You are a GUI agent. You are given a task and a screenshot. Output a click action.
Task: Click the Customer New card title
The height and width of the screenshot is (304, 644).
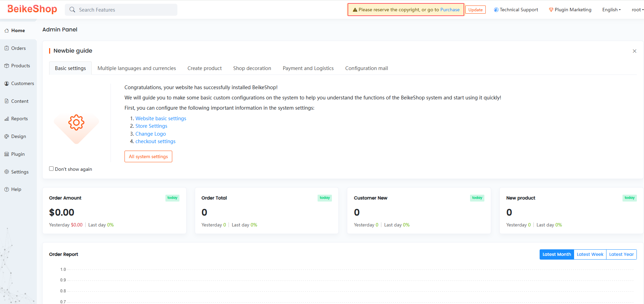coord(370,198)
